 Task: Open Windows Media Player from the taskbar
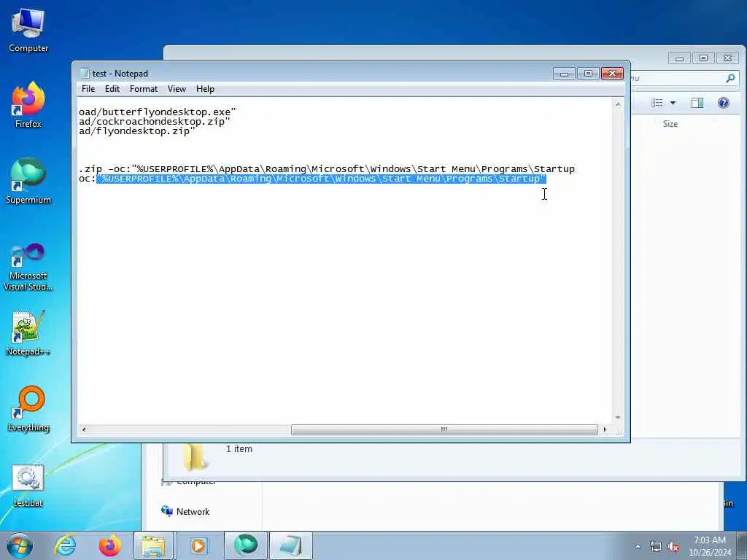(198, 545)
